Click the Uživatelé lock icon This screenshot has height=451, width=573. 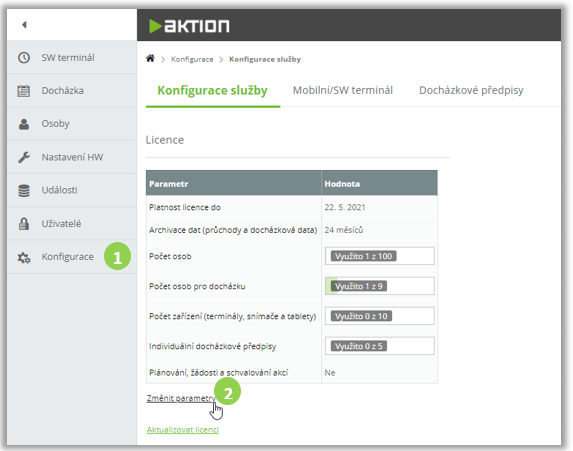24,224
